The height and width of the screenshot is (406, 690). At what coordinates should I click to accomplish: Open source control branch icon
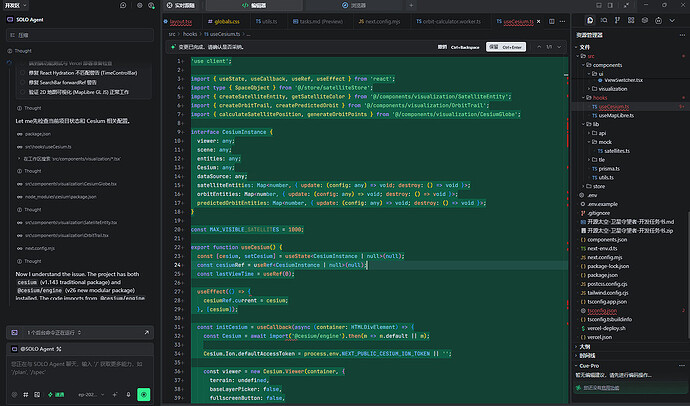coord(617,20)
